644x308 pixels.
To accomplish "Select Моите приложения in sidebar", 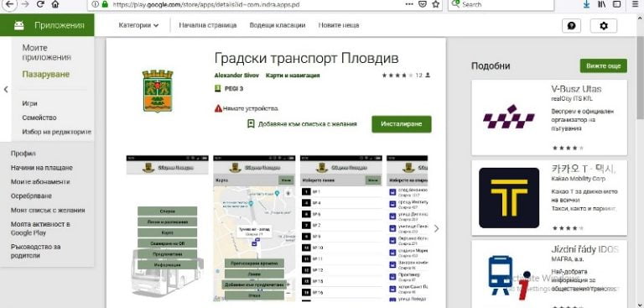I will click(x=46, y=53).
